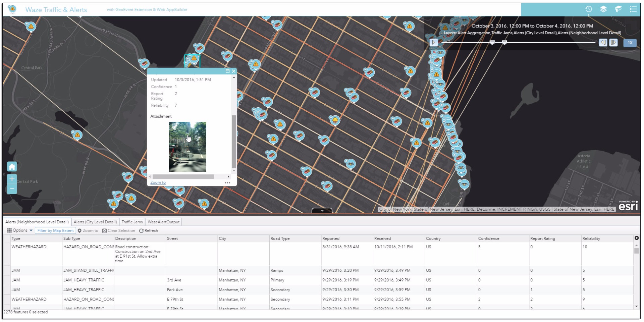This screenshot has height=322, width=644.
Task: Click the Waze app logo in header
Action: (12, 9)
